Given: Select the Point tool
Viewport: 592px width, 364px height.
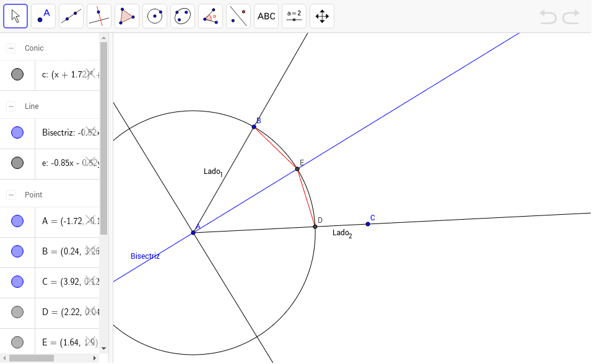Looking at the screenshot, I should tap(43, 16).
